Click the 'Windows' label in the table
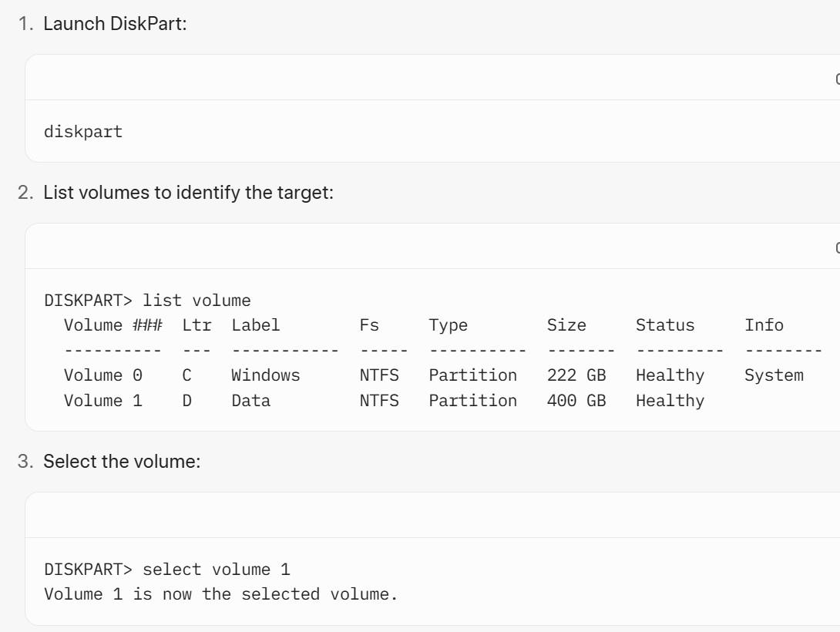Image resolution: width=840 pixels, height=632 pixels. click(x=266, y=375)
